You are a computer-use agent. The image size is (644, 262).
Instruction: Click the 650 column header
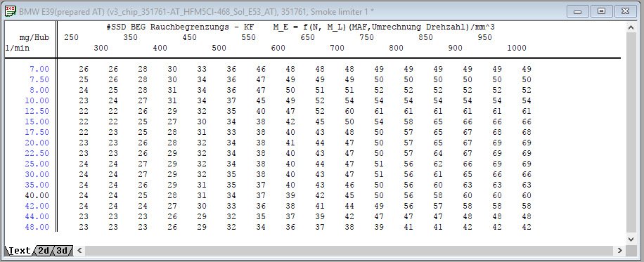(308, 37)
